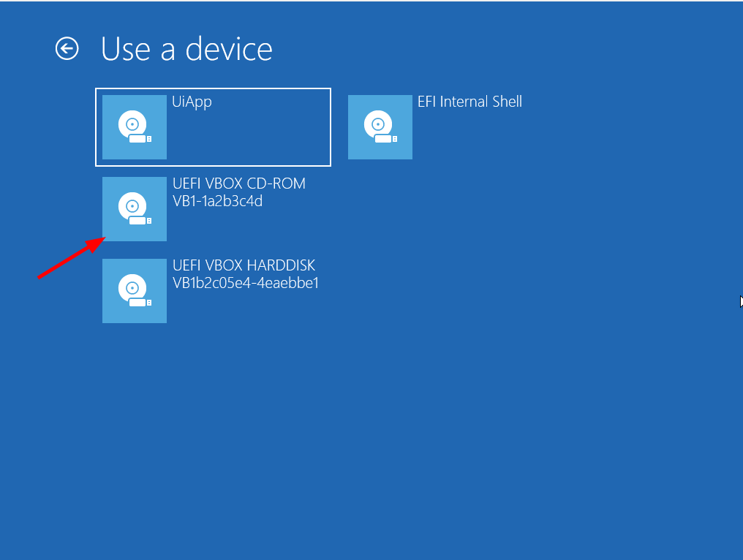Click the UEFI VBOX HARDDISK drive icon
The width and height of the screenshot is (743, 560).
pos(135,291)
